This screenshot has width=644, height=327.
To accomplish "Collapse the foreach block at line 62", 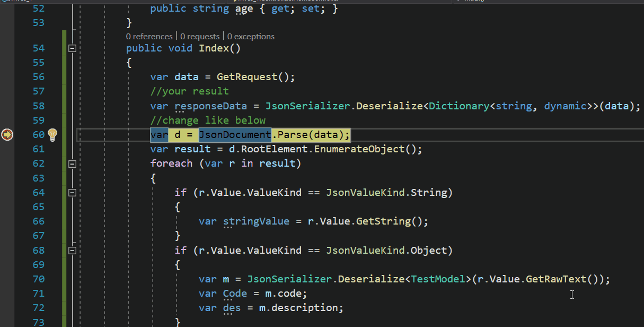I will 72,164.
